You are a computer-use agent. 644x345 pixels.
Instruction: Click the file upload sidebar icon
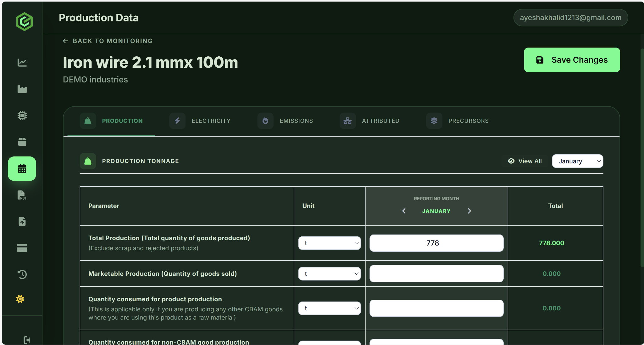pyautogui.click(x=22, y=222)
